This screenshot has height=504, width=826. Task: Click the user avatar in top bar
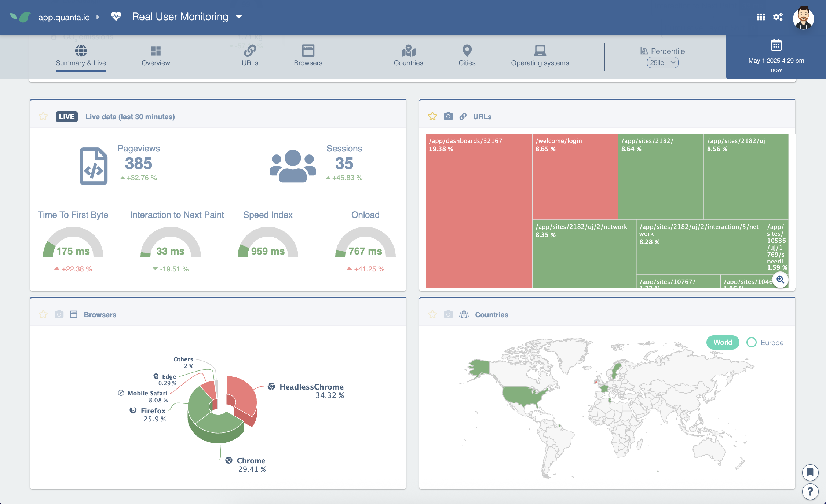pyautogui.click(x=803, y=17)
